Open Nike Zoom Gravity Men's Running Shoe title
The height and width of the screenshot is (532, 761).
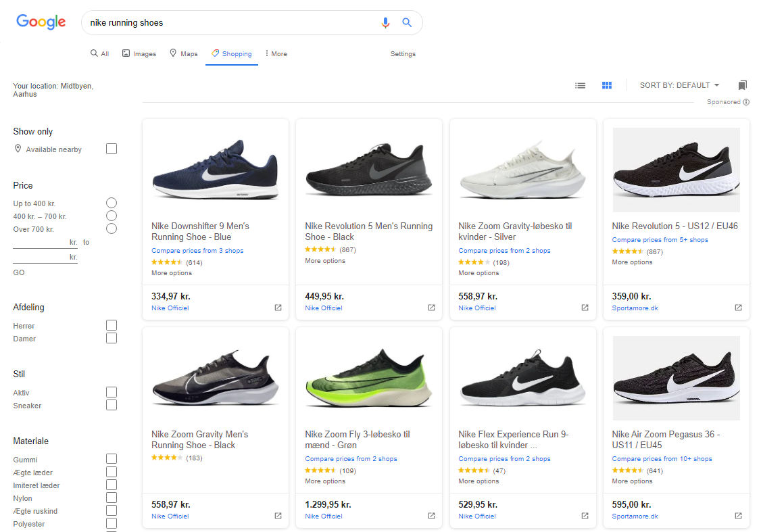pyautogui.click(x=200, y=440)
